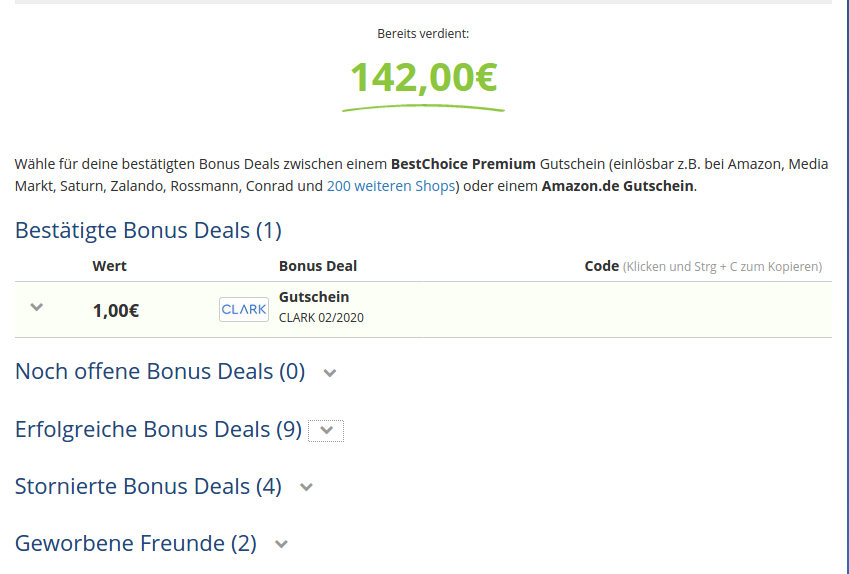The height and width of the screenshot is (574, 849).
Task: Click the 'Code' column header
Action: tap(602, 266)
